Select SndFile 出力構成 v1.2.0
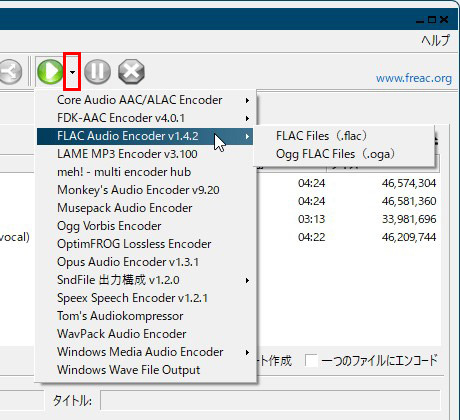The image size is (460, 420). [x=145, y=280]
